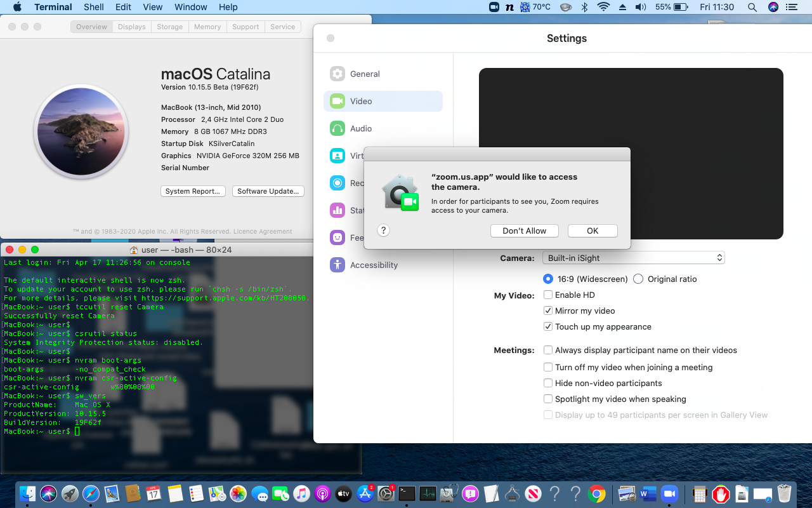The width and height of the screenshot is (812, 508).
Task: Open the Accessibility section in Zoom Settings
Action: 383,265
